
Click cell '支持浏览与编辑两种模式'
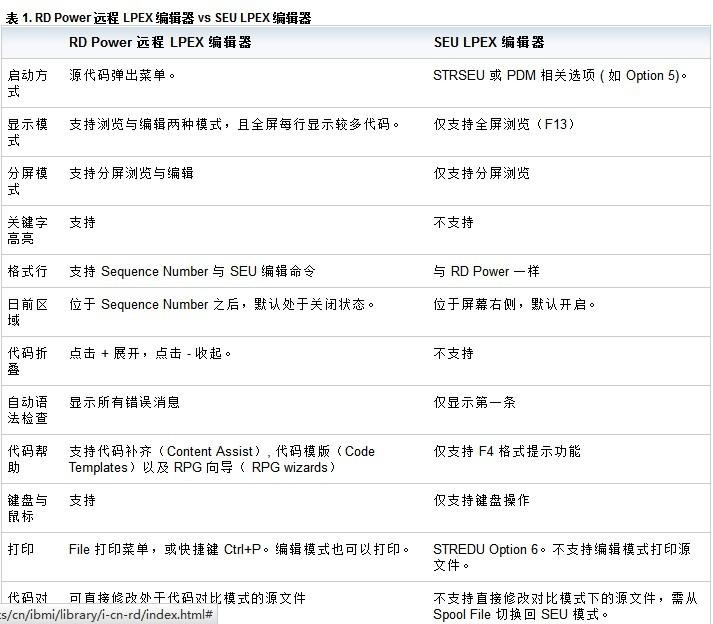click(x=146, y=124)
